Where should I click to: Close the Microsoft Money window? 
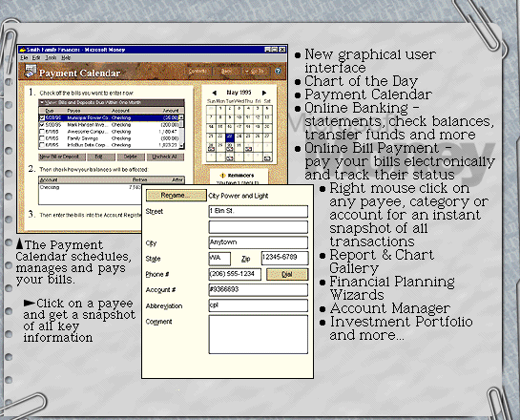click(x=282, y=50)
